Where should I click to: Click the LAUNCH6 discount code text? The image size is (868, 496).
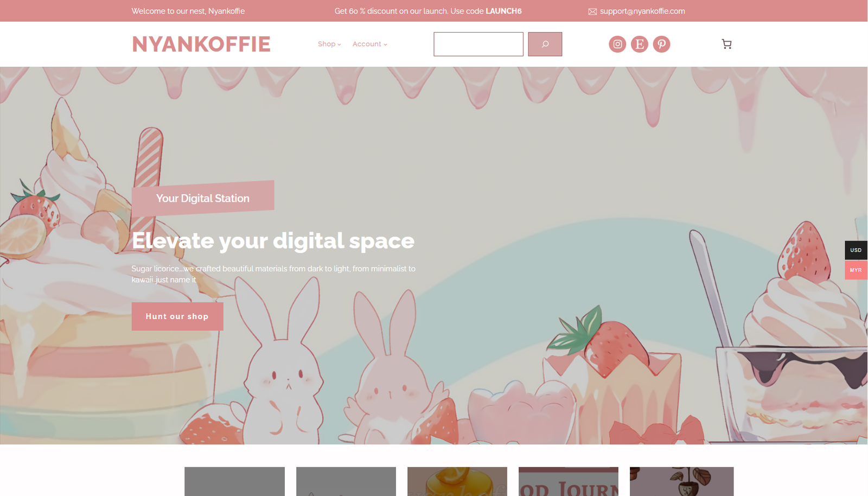pyautogui.click(x=503, y=11)
